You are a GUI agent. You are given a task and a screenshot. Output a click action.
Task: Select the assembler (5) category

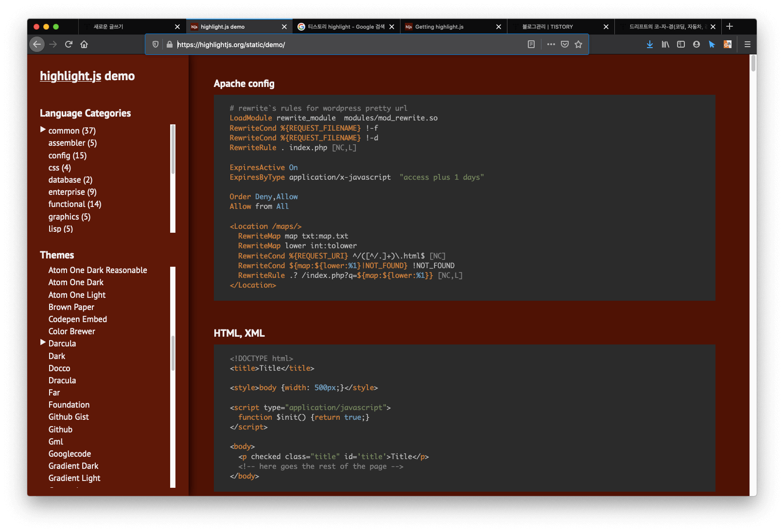pos(72,143)
